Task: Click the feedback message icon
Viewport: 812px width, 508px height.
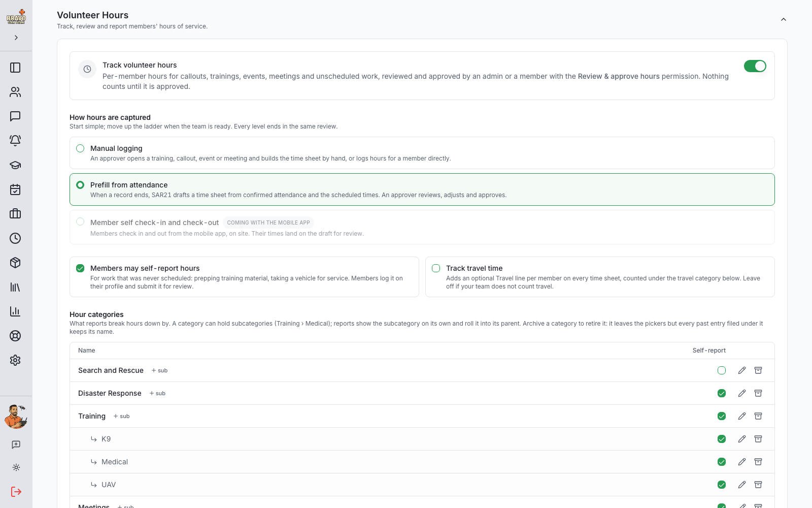Action: tap(16, 444)
